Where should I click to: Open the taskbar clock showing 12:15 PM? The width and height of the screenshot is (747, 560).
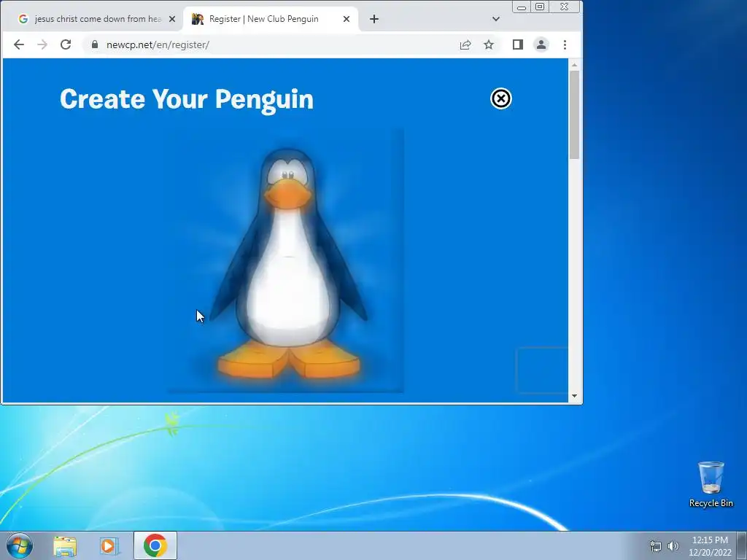click(710, 546)
